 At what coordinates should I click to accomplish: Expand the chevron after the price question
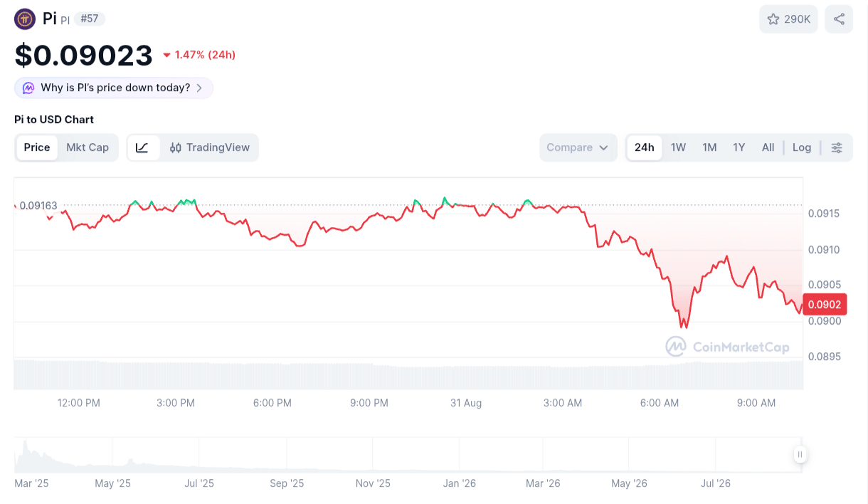pos(199,88)
